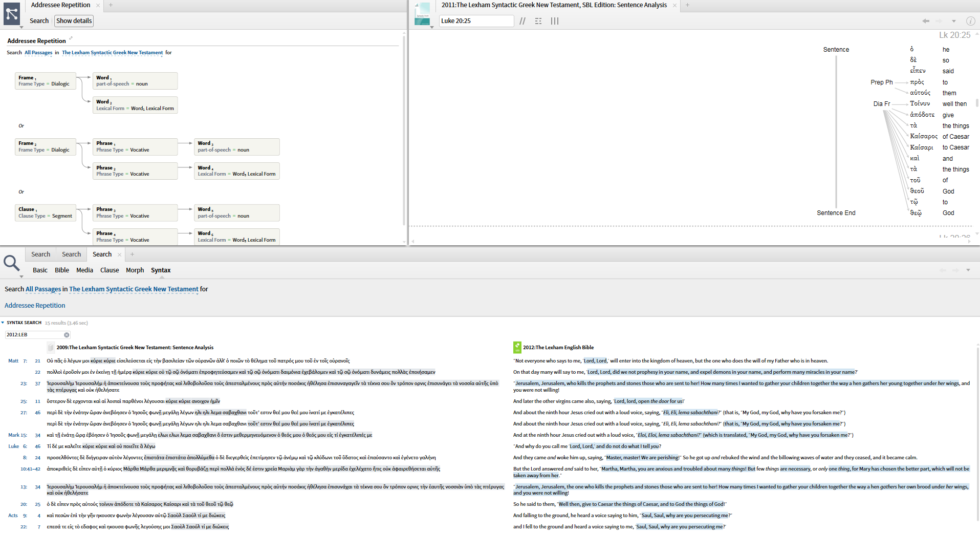This screenshot has height=533, width=980.
Task: Click the Luke 20:25 reference box
Action: [476, 21]
